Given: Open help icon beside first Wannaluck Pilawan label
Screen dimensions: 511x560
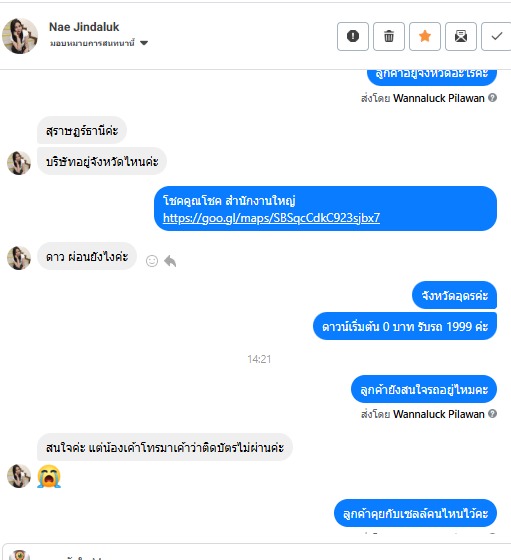Looking at the screenshot, I should [x=492, y=98].
